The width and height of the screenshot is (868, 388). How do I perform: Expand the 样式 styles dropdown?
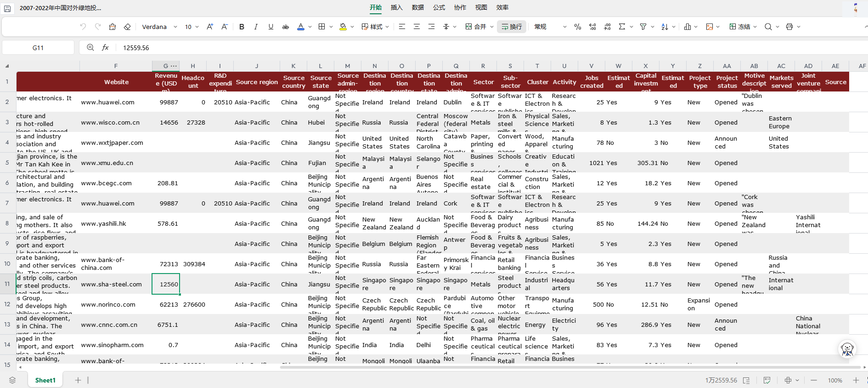[x=387, y=27]
